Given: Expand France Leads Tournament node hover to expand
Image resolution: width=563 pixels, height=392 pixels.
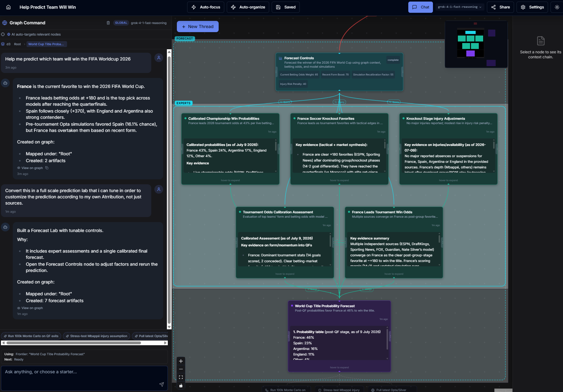Looking at the screenshot, I should [394, 274].
